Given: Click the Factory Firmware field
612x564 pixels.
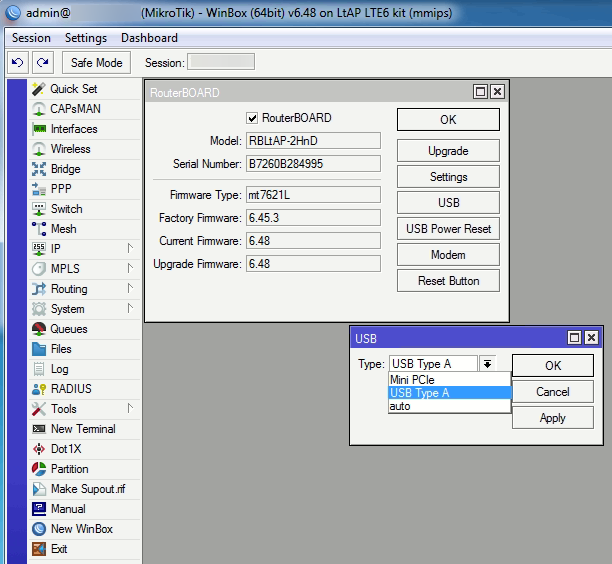Looking at the screenshot, I should (x=313, y=217).
